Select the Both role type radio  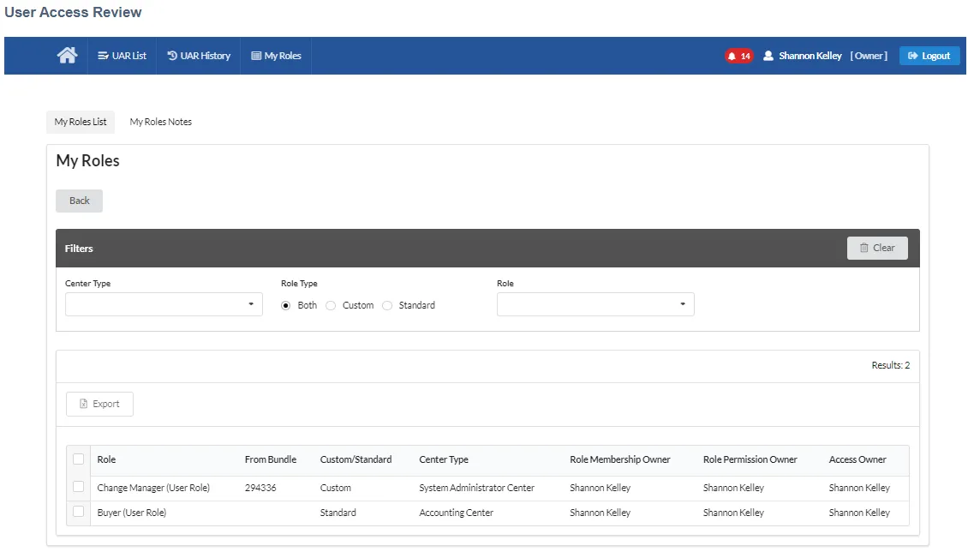(x=285, y=305)
